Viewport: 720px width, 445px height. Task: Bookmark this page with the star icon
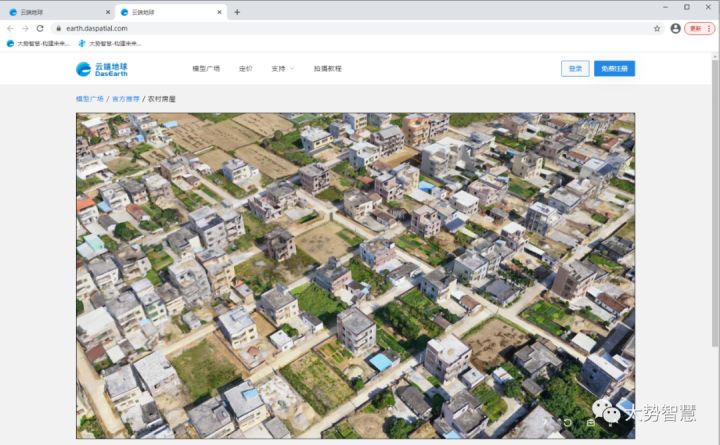click(x=657, y=28)
